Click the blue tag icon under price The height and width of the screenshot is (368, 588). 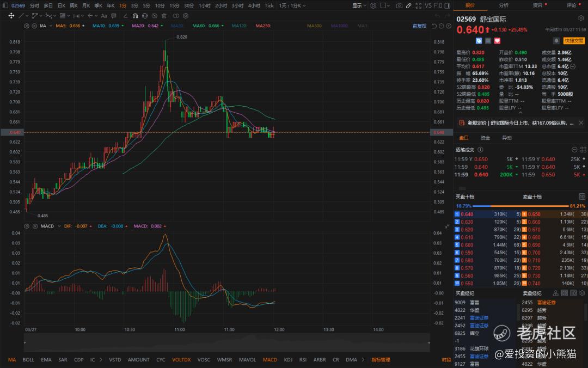pyautogui.click(x=479, y=40)
